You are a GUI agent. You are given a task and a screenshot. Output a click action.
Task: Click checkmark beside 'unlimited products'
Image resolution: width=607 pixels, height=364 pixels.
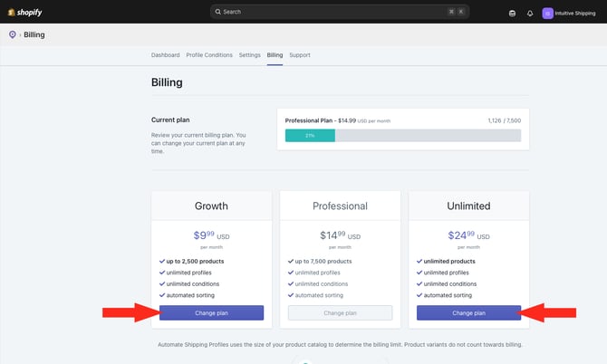[x=419, y=261]
